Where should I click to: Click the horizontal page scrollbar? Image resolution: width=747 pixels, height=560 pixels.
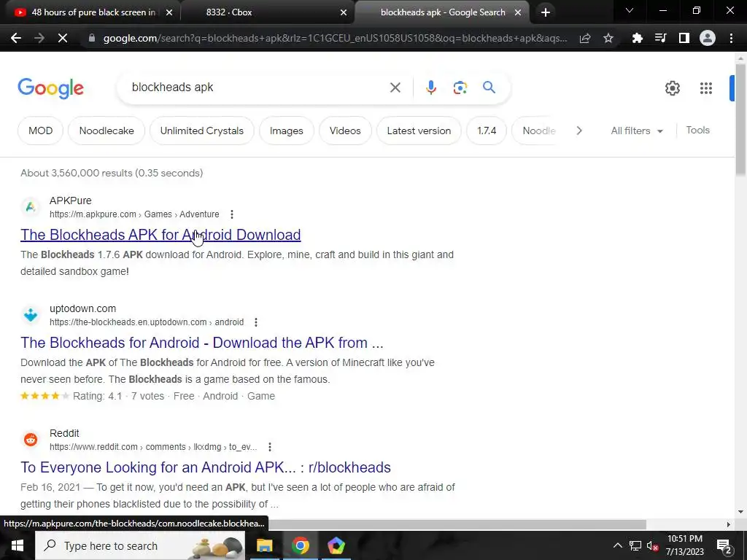[457, 524]
